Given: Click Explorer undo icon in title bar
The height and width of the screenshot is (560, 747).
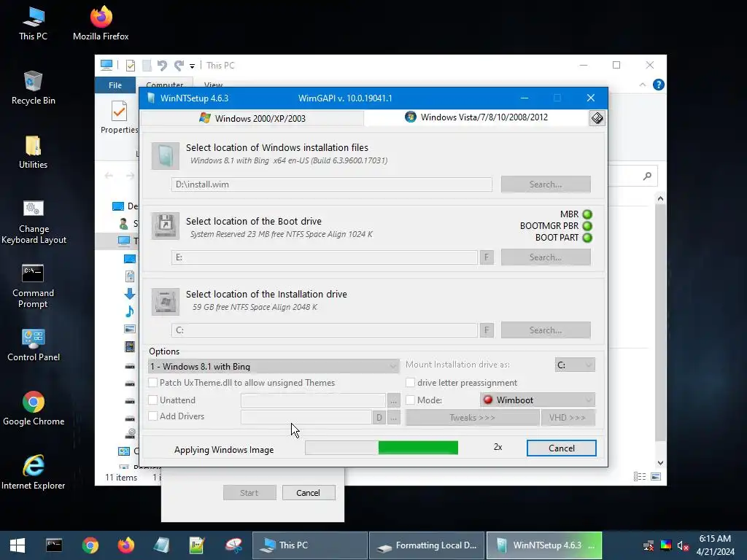Looking at the screenshot, I should [x=162, y=65].
